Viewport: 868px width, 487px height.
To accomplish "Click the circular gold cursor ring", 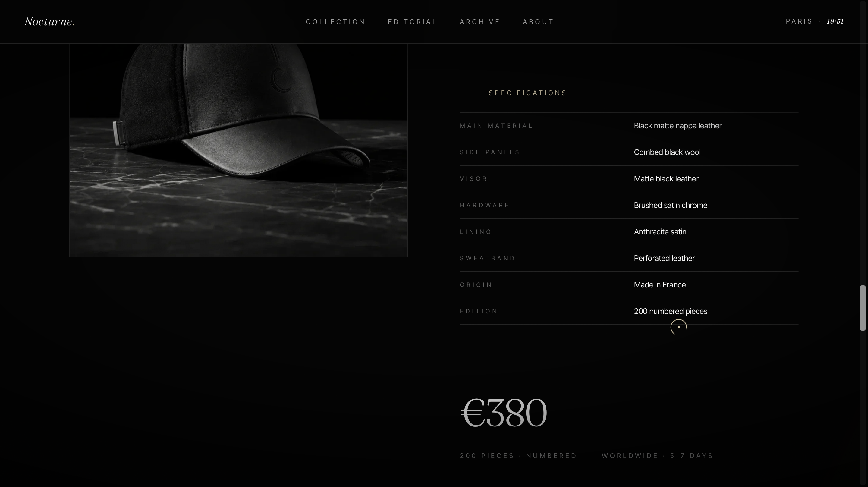I will click(679, 327).
